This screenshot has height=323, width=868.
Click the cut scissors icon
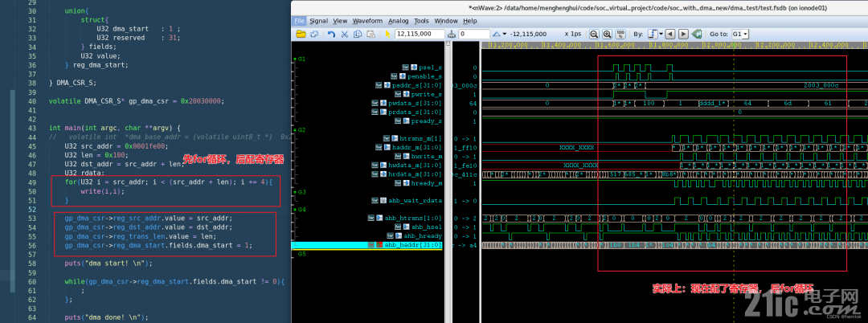pos(344,35)
